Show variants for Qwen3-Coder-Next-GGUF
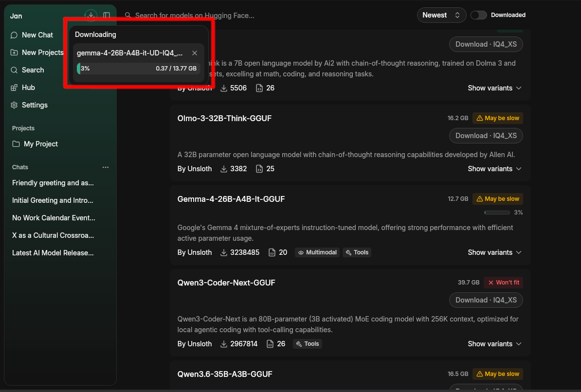The width and height of the screenshot is (581, 392). click(495, 344)
